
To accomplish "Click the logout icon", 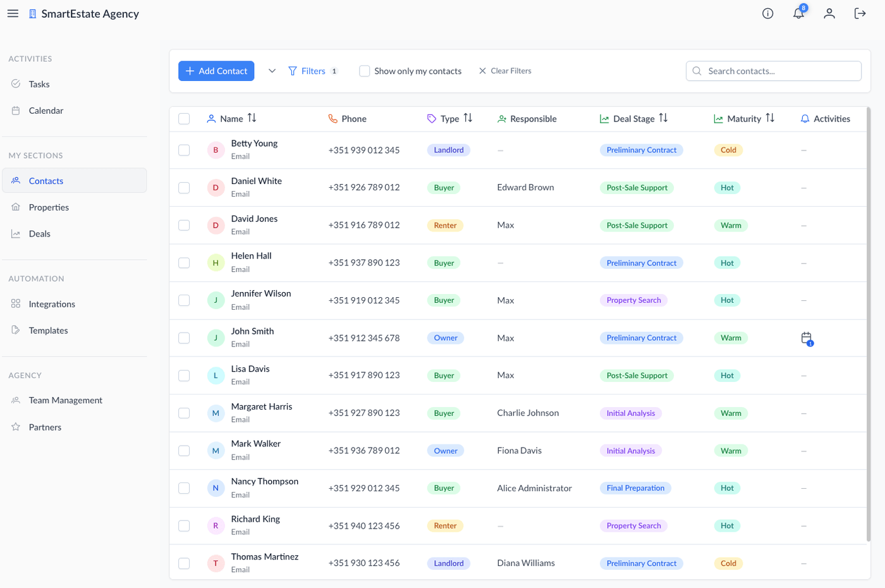I will 860,13.
